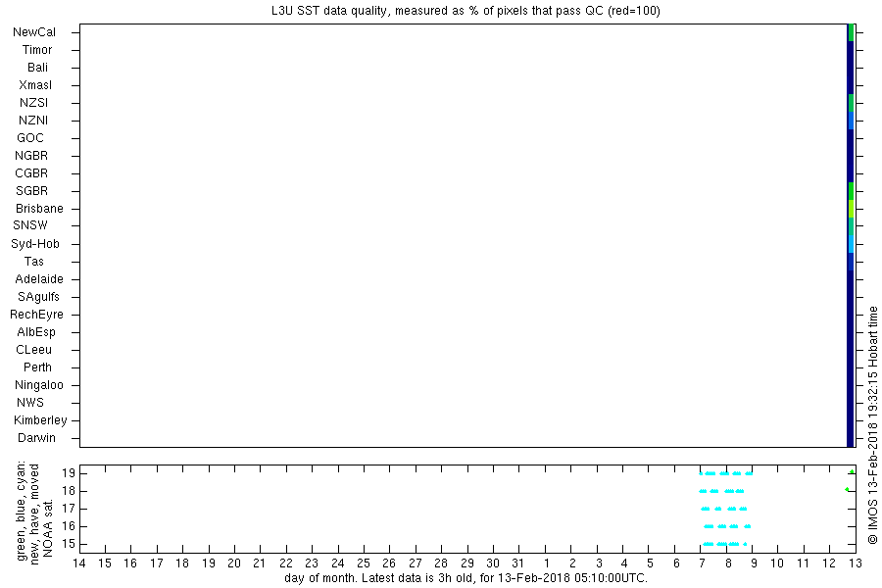Click day 31 on the date axis
This screenshot has width=882, height=588.
(x=518, y=563)
